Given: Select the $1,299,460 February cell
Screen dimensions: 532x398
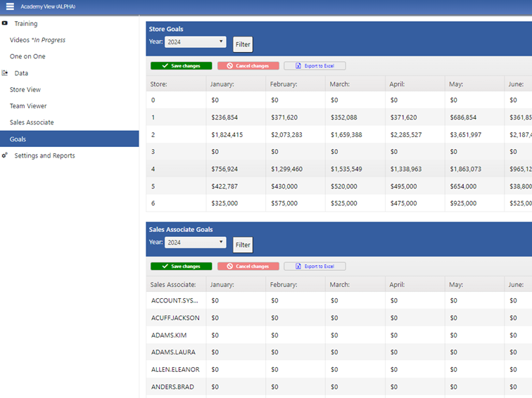Looking at the screenshot, I should [296, 169].
